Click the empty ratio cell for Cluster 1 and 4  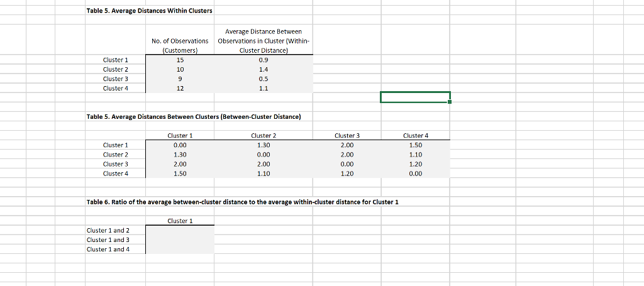pos(180,249)
